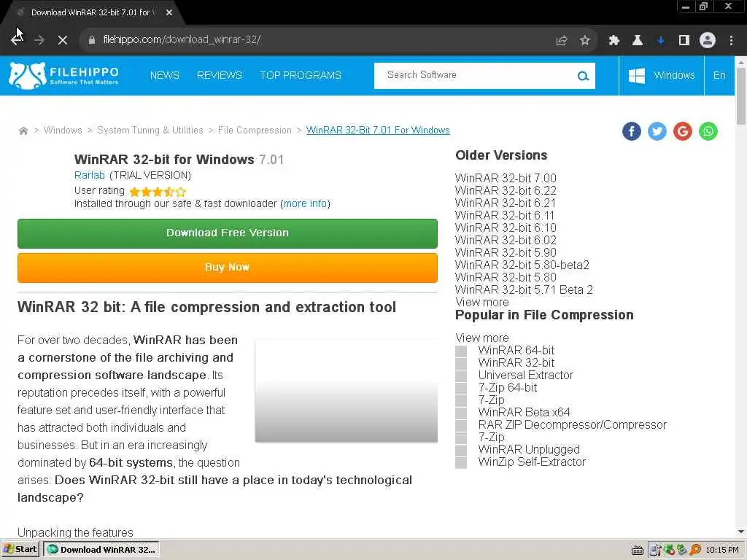Click the browser forward arrow
Viewport: 747px width, 560px height.
pyautogui.click(x=39, y=40)
